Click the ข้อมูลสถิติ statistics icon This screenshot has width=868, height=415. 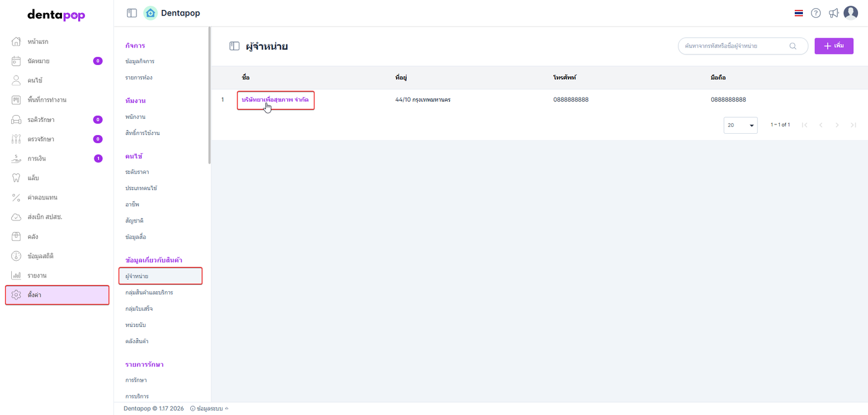(x=17, y=256)
